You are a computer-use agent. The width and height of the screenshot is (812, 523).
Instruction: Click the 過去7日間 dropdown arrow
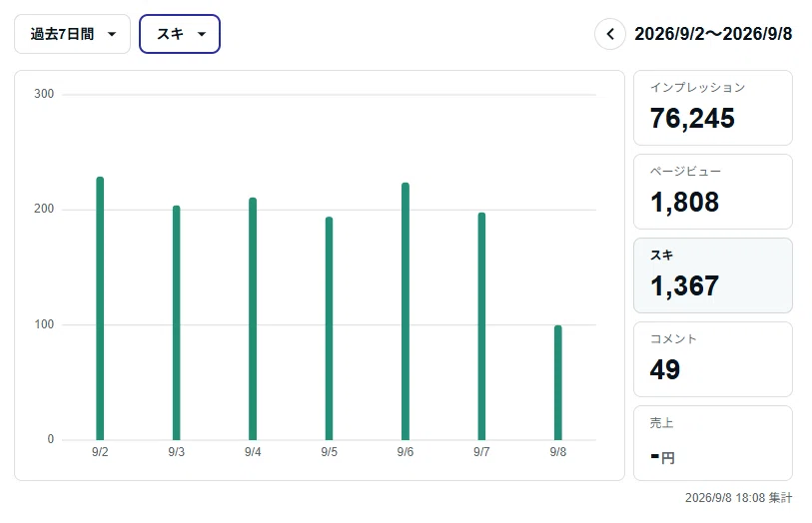click(112, 35)
